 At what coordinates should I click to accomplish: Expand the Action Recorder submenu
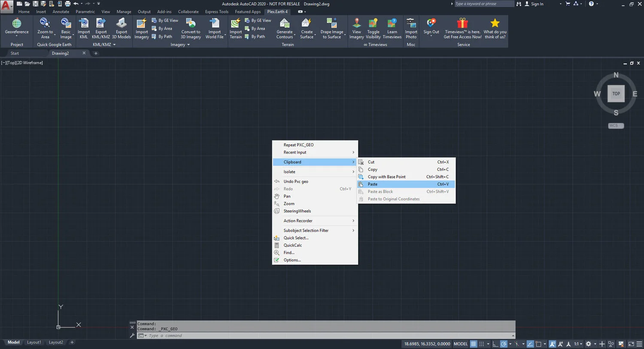(x=315, y=221)
